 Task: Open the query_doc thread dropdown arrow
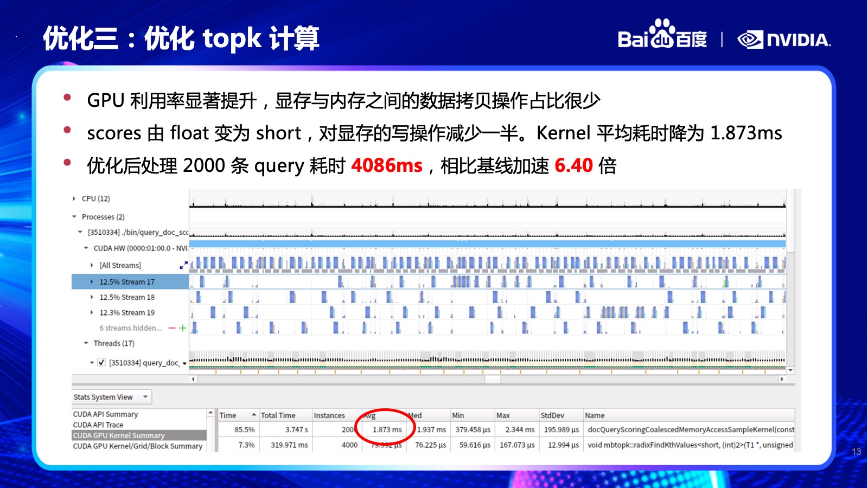point(184,363)
